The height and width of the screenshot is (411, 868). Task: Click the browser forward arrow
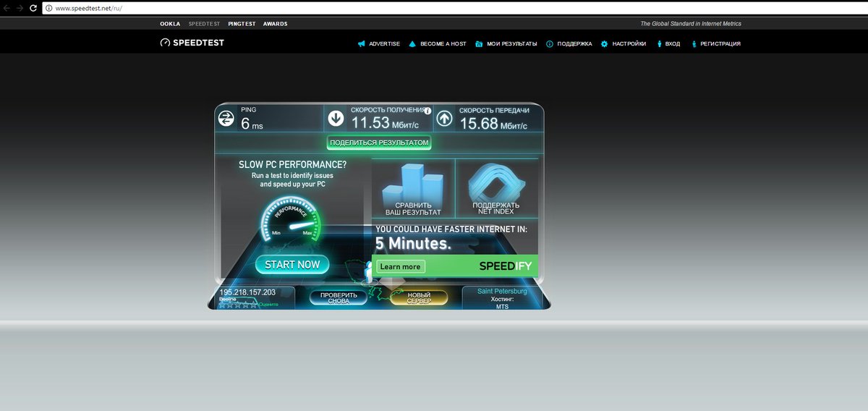click(x=20, y=7)
